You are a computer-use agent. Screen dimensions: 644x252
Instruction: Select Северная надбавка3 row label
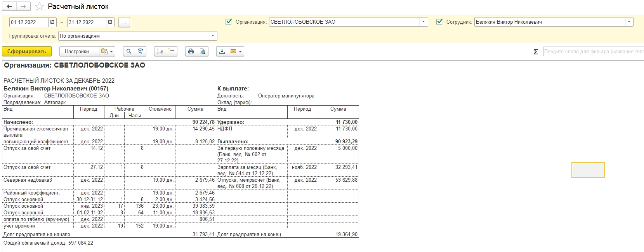click(x=28, y=180)
